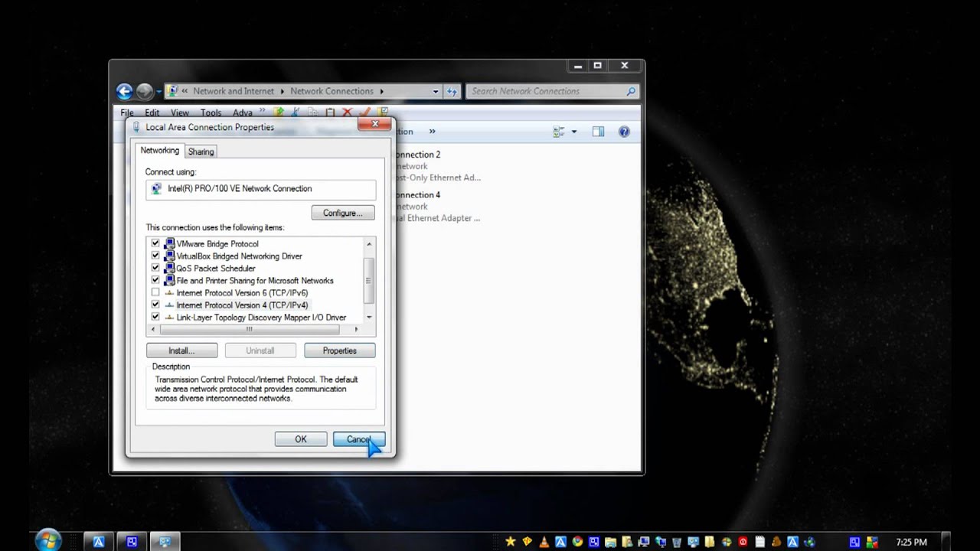Open the change-view dropdown arrow
The width and height of the screenshot is (980, 551).
coord(573,132)
